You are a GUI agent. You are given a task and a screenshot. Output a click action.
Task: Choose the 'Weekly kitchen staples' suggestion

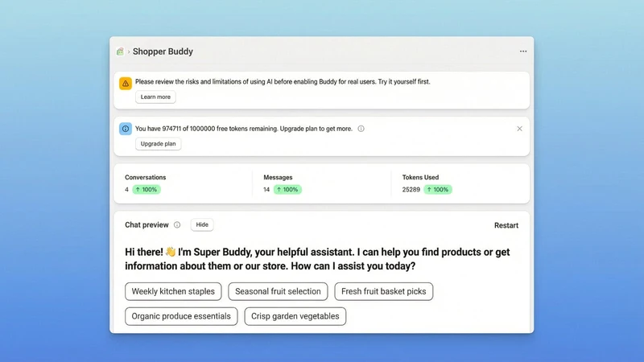click(173, 291)
